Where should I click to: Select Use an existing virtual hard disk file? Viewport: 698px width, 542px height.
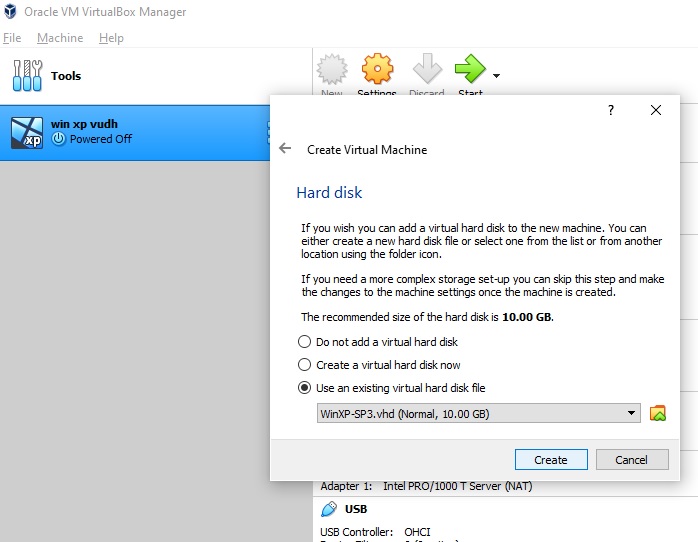point(391,388)
